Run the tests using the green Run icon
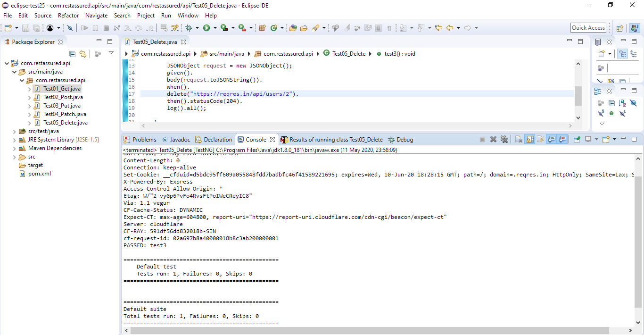 point(206,27)
